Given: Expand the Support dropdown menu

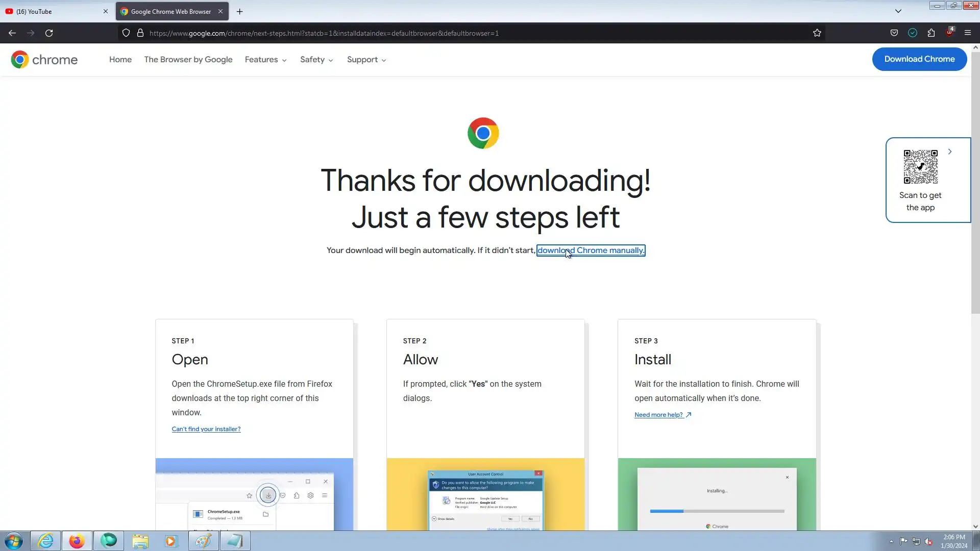Looking at the screenshot, I should 366,60.
